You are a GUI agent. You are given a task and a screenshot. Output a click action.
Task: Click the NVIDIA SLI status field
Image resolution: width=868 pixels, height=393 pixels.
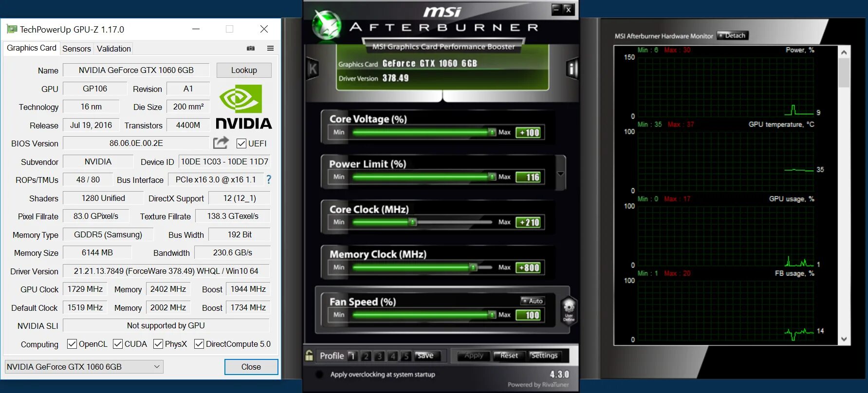(x=166, y=325)
